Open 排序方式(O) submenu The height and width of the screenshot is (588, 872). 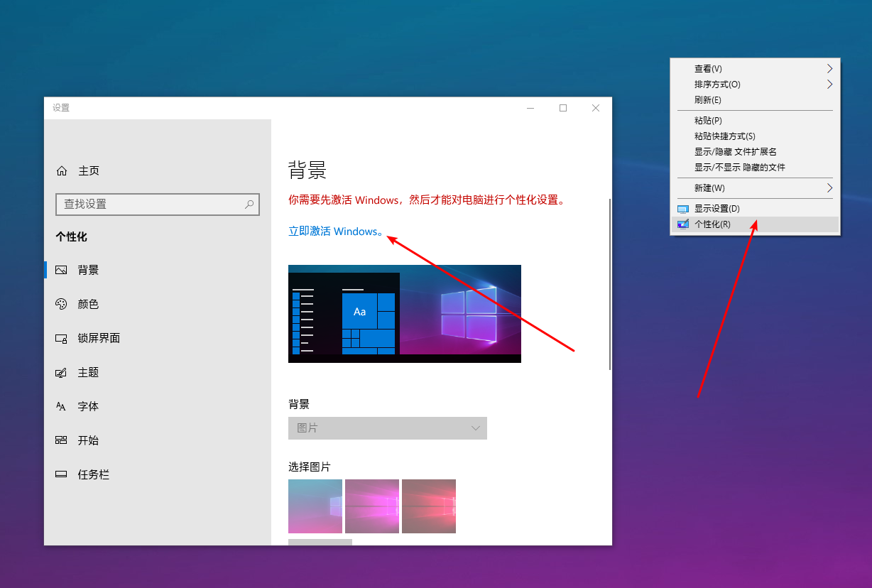coord(756,85)
